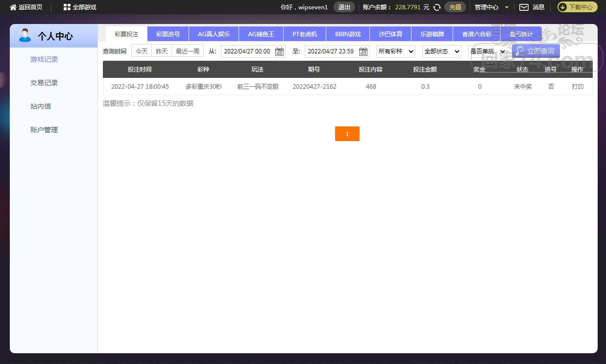Image resolution: width=606 pixels, height=364 pixels.
Task: Click the username wipseven1
Action: (x=313, y=7)
